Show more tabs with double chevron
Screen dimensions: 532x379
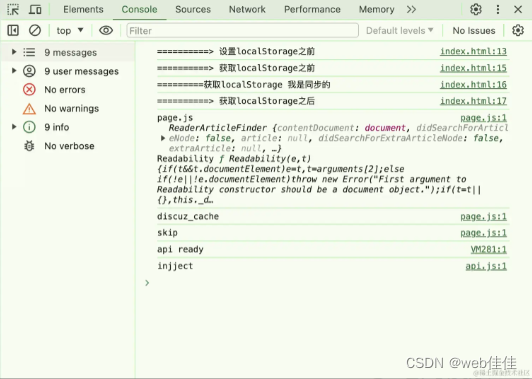point(411,9)
